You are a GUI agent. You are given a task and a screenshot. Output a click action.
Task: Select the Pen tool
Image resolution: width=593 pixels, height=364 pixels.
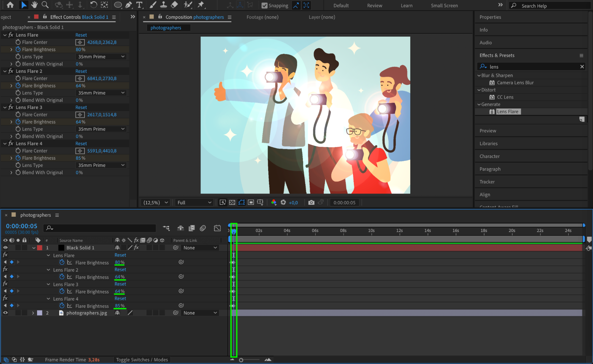128,5
